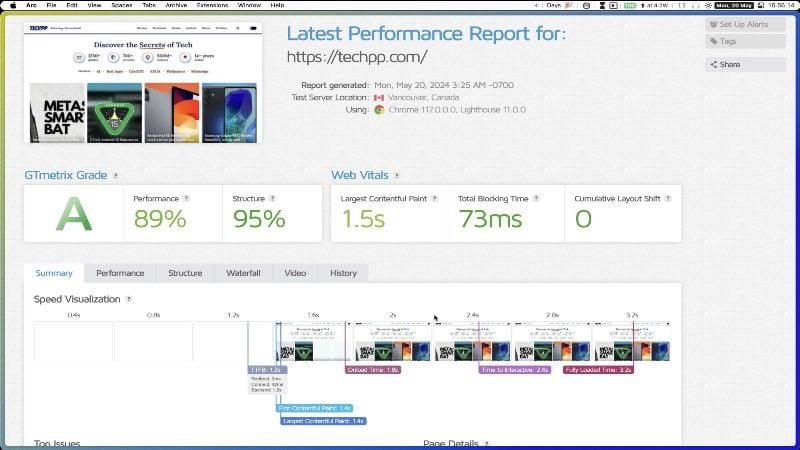The height and width of the screenshot is (450, 800).
Task: Click the Chrome 117.0.0.0, Lighthouse 11.0.0 text
Action: point(457,110)
